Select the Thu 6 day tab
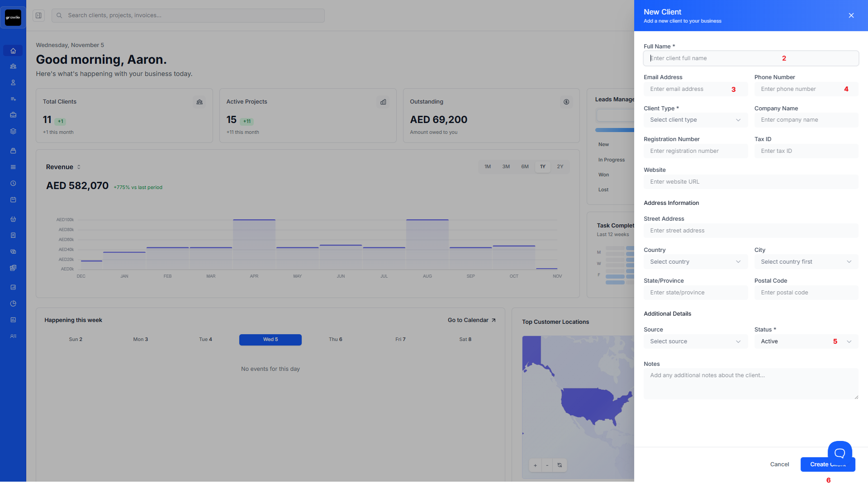868x502 pixels. (x=335, y=340)
